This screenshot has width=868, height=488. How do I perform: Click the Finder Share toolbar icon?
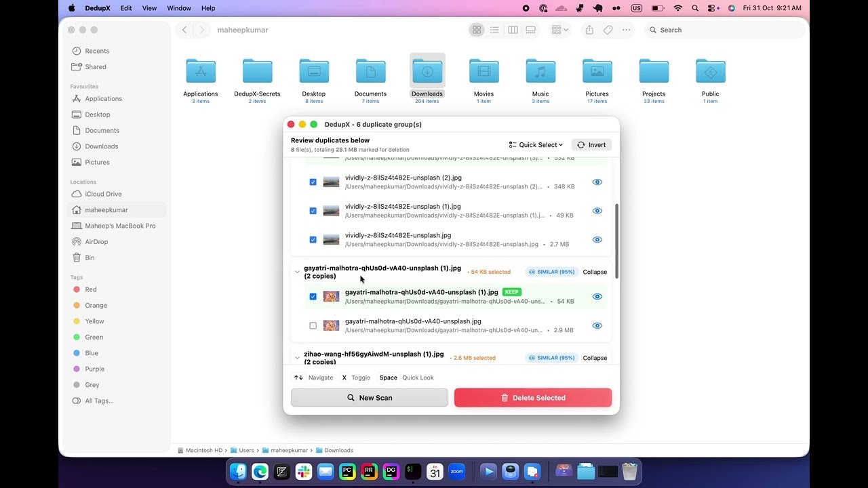pos(589,30)
